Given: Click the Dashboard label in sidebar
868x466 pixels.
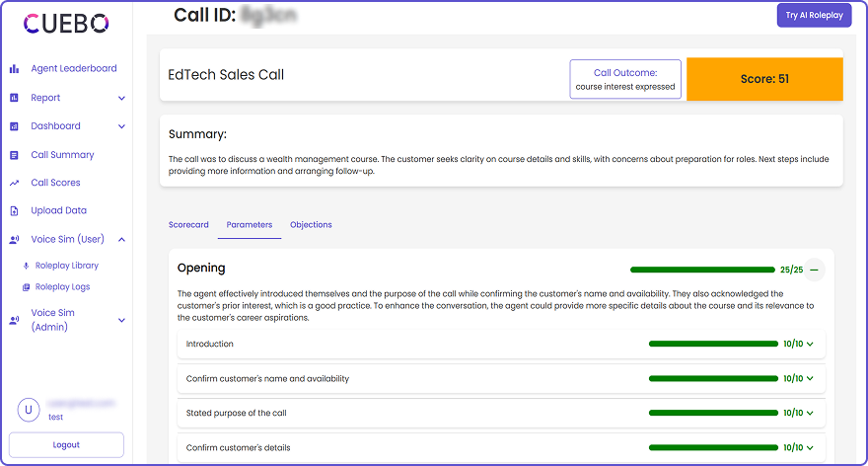Looking at the screenshot, I should pyautogui.click(x=55, y=126).
